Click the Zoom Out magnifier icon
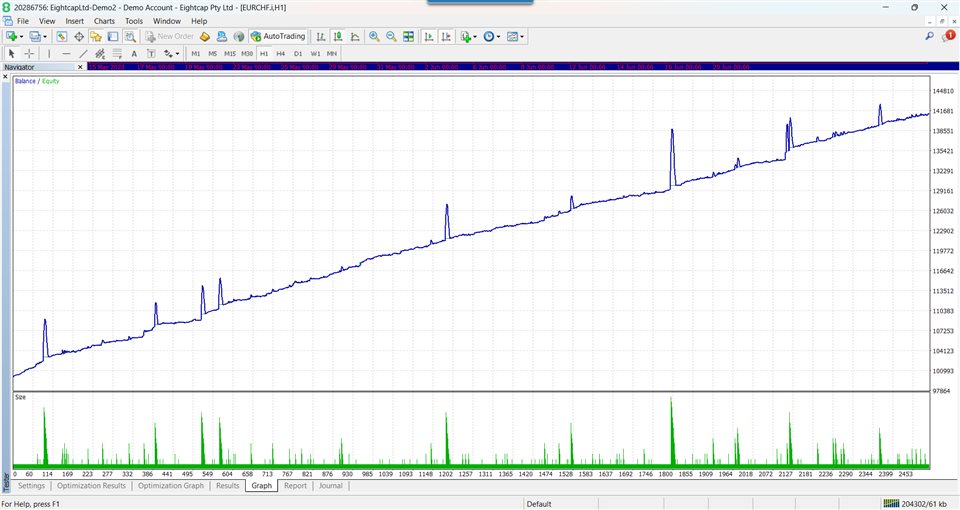This screenshot has width=960, height=510. [391, 37]
